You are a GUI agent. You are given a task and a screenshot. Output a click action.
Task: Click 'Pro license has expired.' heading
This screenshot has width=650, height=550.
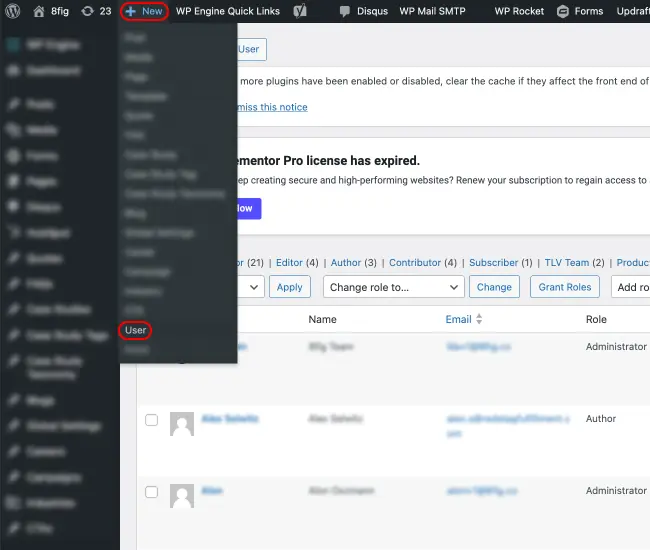[x=352, y=161]
